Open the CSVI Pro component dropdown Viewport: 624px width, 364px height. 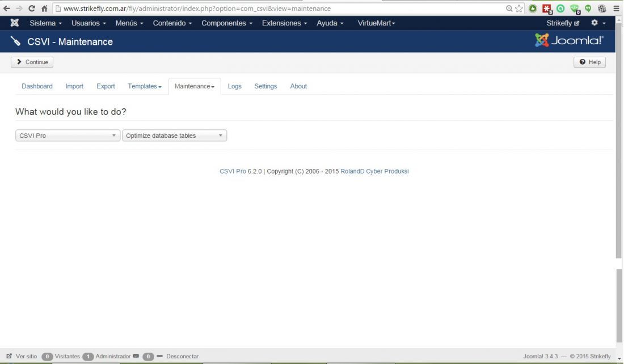click(68, 136)
